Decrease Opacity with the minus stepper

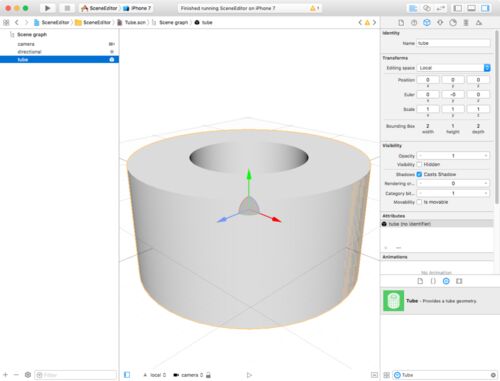[420, 156]
